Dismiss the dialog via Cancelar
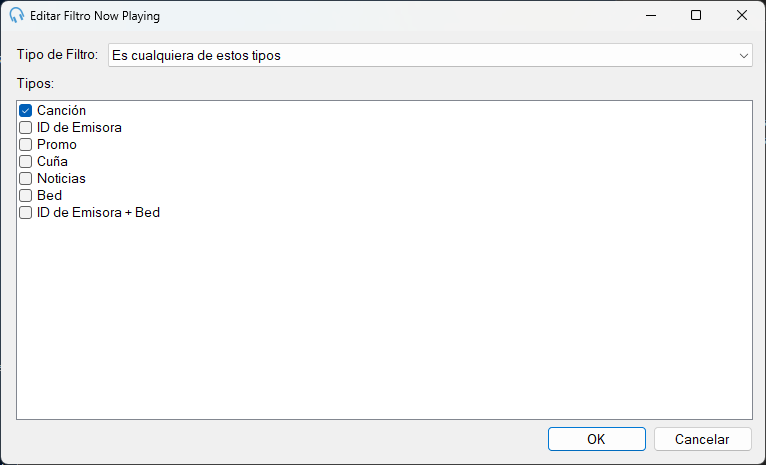Screen dimensions: 766x465 pyautogui.click(x=702, y=439)
